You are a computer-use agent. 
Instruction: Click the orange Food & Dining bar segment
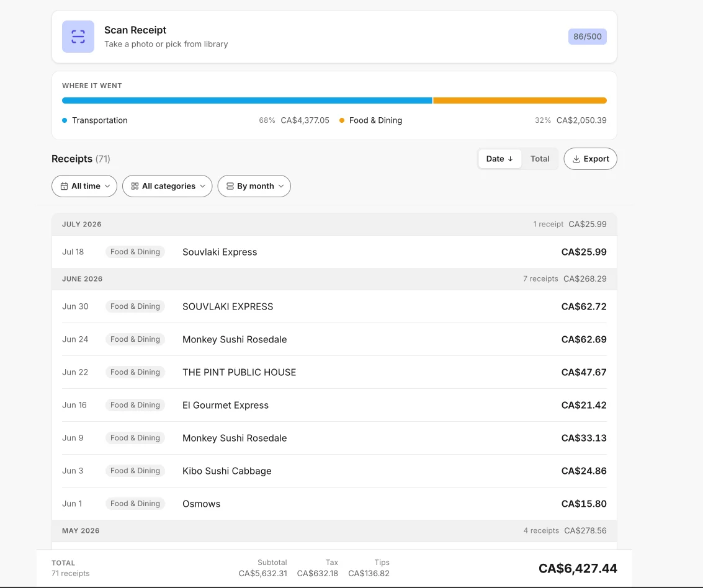[x=520, y=100]
